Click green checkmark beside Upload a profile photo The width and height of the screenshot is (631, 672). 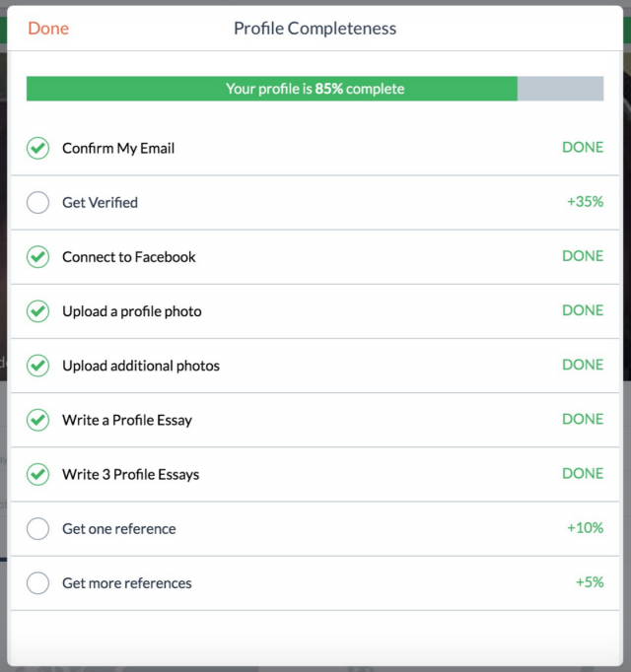(37, 311)
